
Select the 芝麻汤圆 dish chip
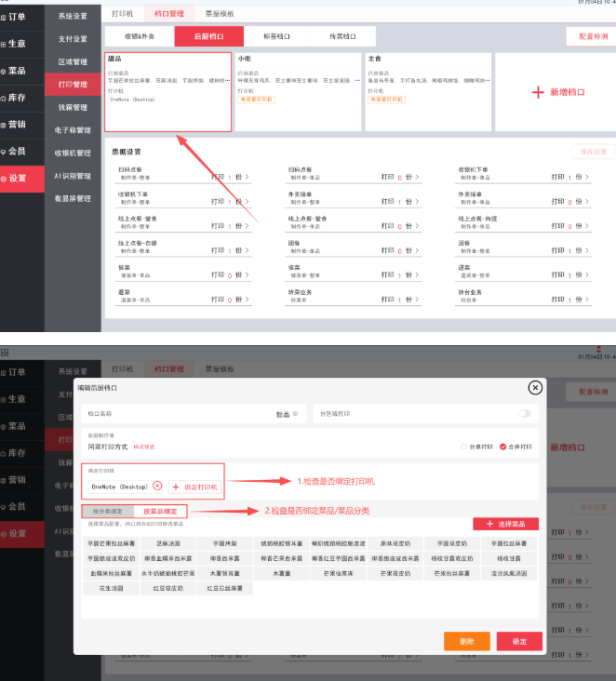168,543
